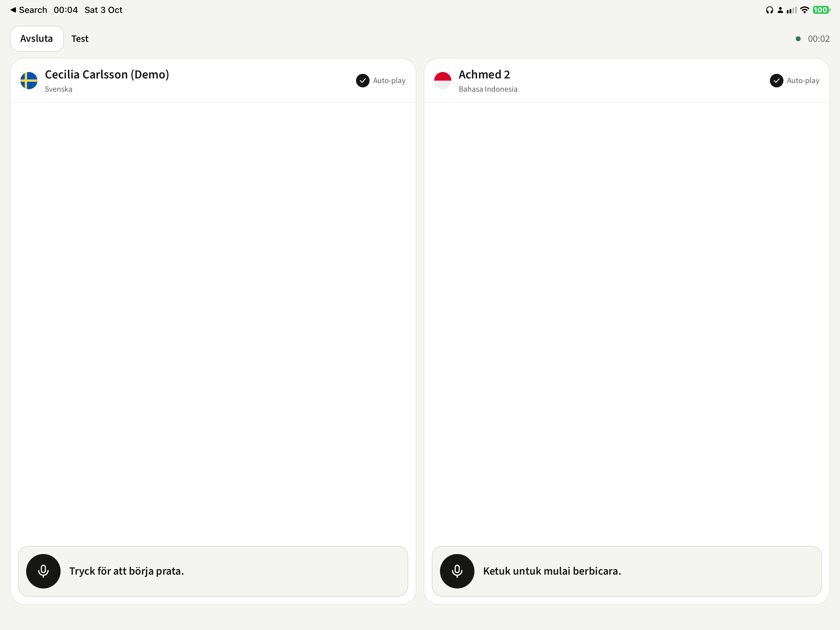This screenshot has height=630, width=840.
Task: Select the 'Tryck för att börja prata.' prompt
Action: pyautogui.click(x=126, y=571)
